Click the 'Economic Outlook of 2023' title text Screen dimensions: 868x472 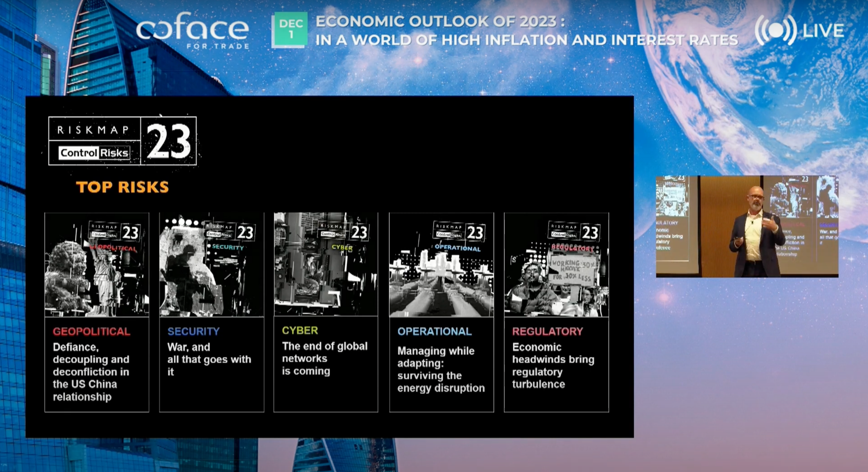[x=440, y=21]
